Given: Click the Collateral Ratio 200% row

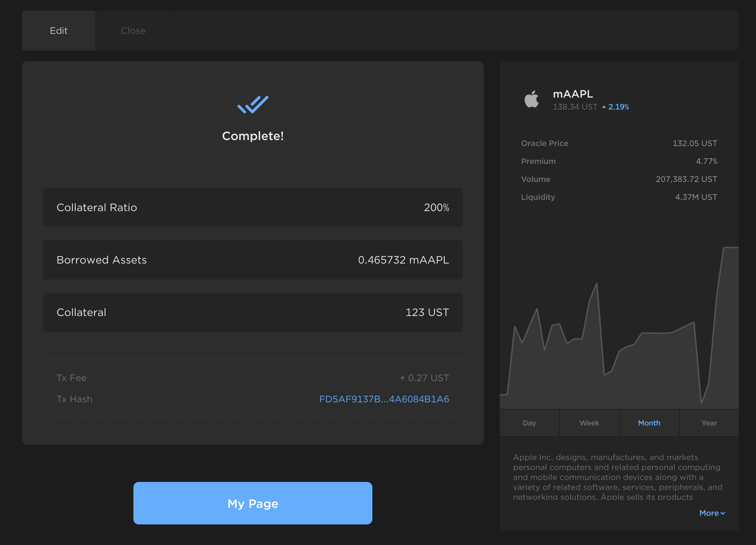Looking at the screenshot, I should tap(253, 207).
